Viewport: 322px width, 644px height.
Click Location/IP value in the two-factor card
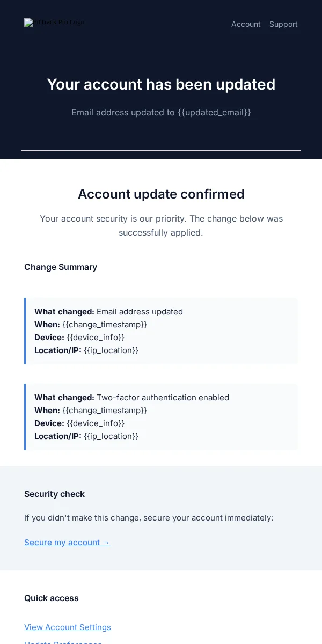tap(111, 436)
